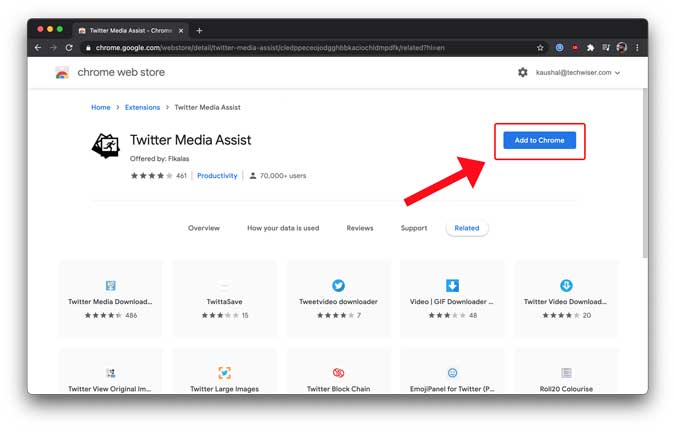Expand the kaushal@techwiser.com account dropdown
The width and height of the screenshot is (675, 430).
coord(578,73)
